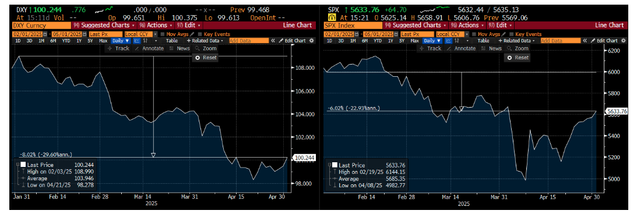Enable Key Events checkbox in SPX chart
This screenshot has height=221, width=644.
511,34
